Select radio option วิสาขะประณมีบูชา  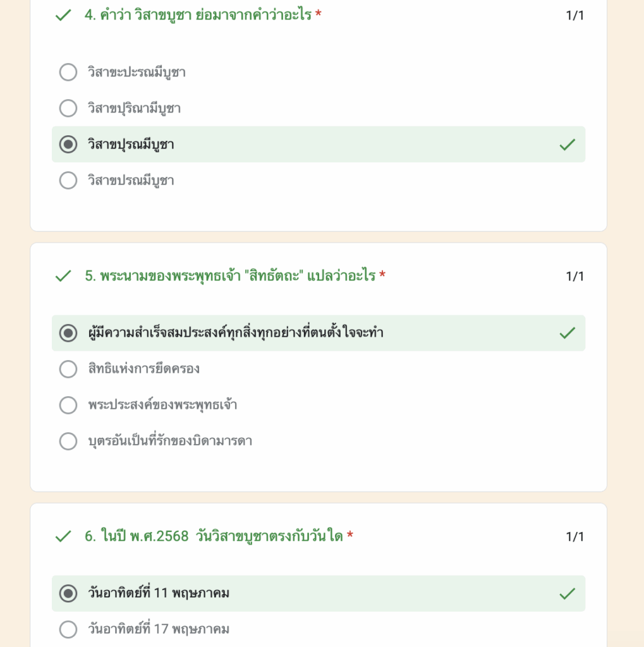(x=68, y=72)
